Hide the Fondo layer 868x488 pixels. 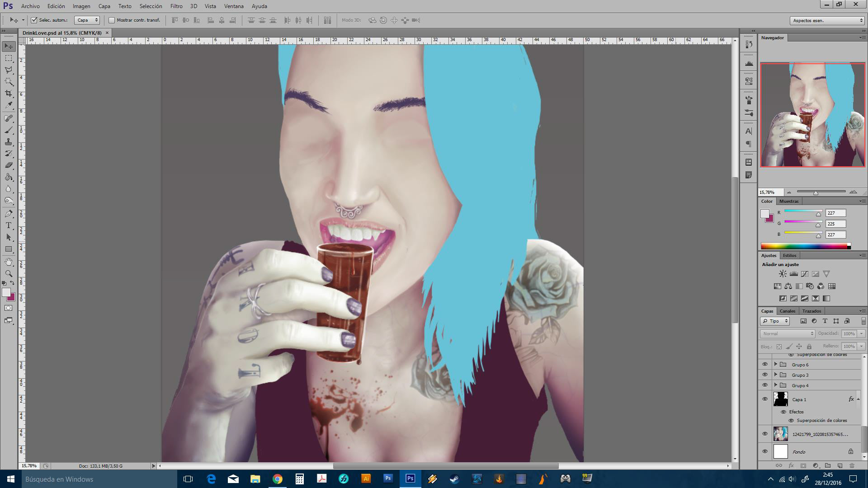[x=765, y=451]
